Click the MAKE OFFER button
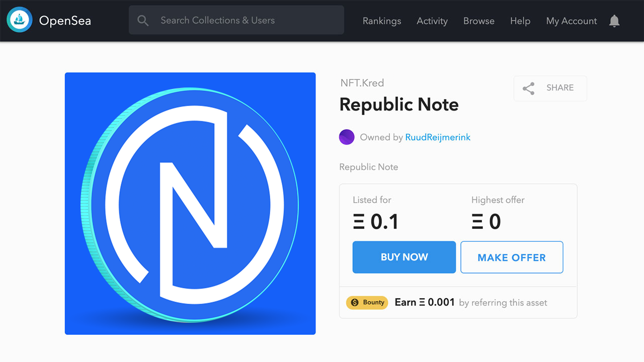The height and width of the screenshot is (362, 644). tap(512, 257)
